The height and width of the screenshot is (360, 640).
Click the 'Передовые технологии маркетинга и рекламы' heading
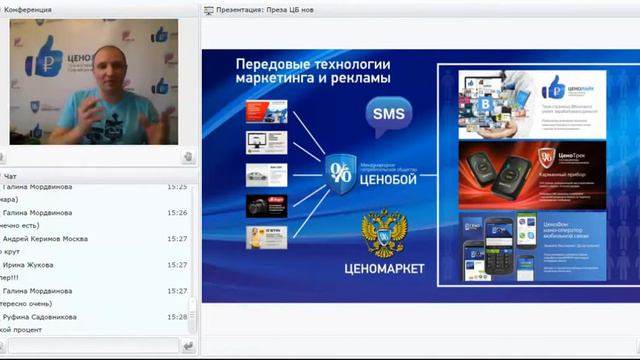(x=313, y=71)
